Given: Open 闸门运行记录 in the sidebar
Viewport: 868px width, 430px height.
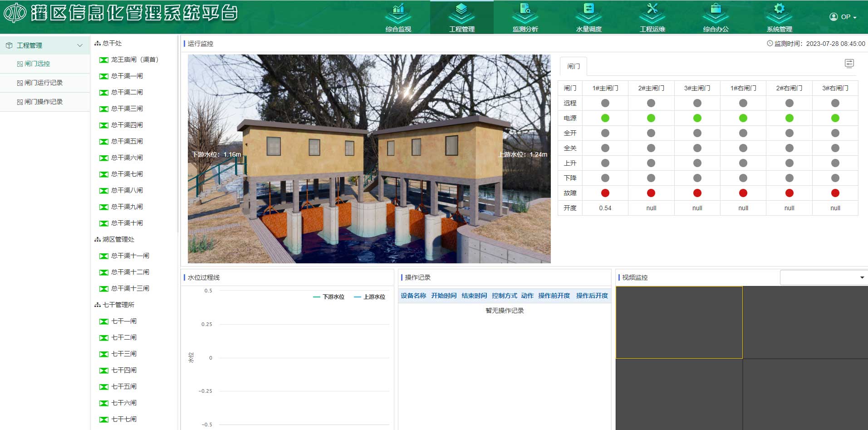Looking at the screenshot, I should [x=44, y=83].
